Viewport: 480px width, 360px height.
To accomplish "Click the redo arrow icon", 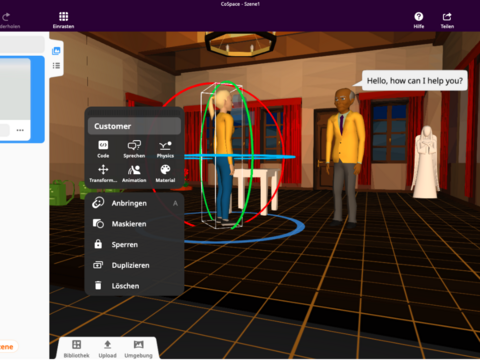I will tap(6, 17).
